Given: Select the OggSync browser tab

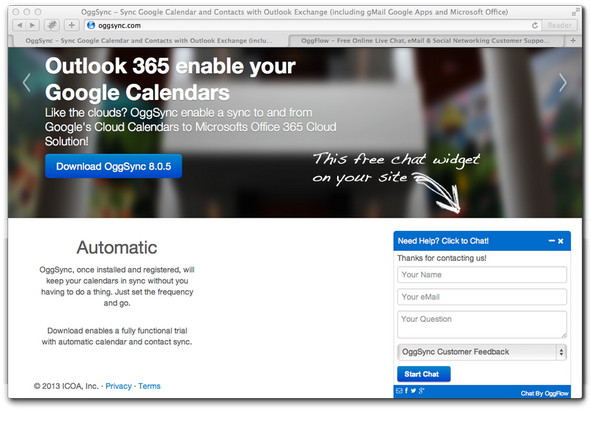Looking at the screenshot, I should 149,41.
